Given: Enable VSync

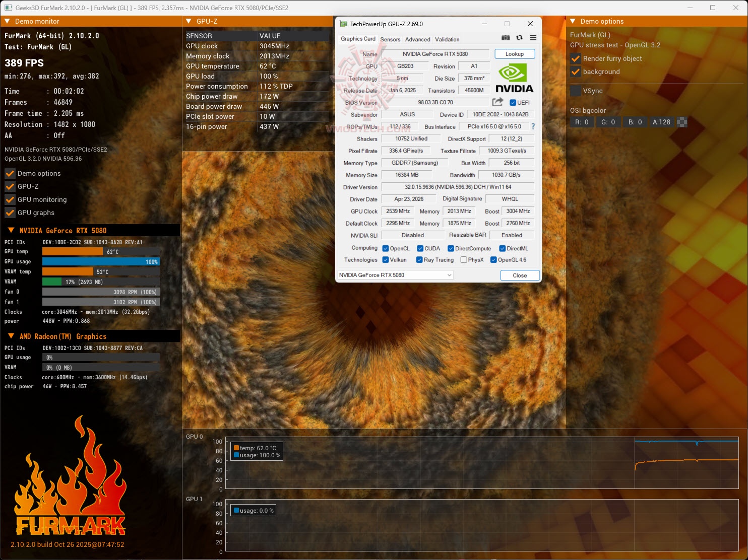Looking at the screenshot, I should [576, 91].
